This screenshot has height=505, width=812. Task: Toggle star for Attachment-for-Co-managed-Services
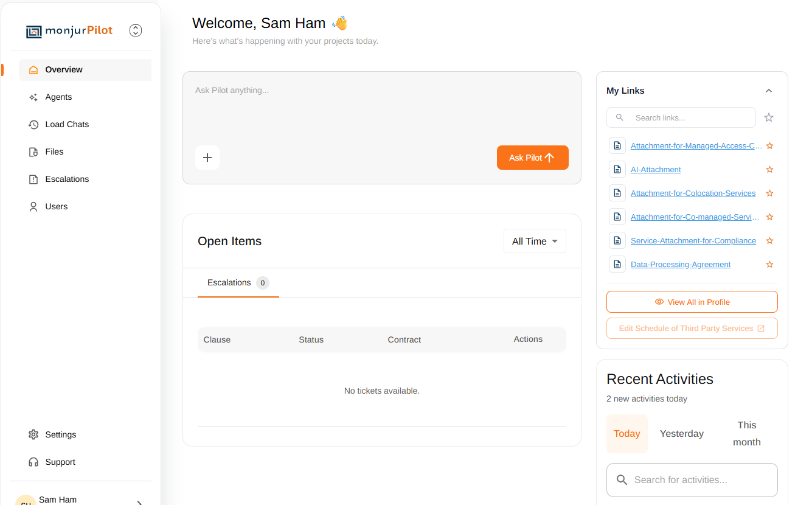pyautogui.click(x=769, y=217)
